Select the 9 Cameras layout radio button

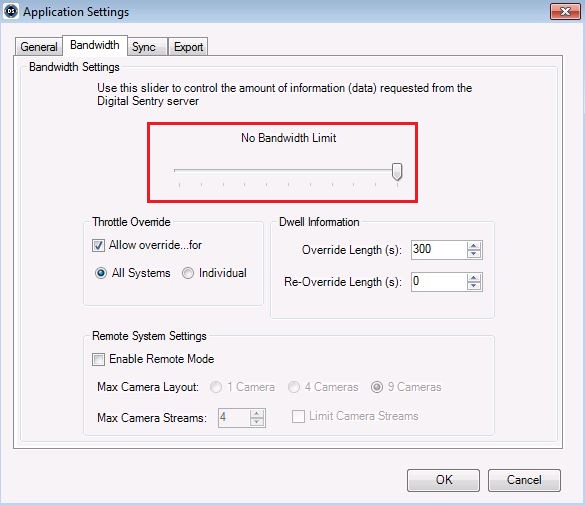[x=377, y=387]
